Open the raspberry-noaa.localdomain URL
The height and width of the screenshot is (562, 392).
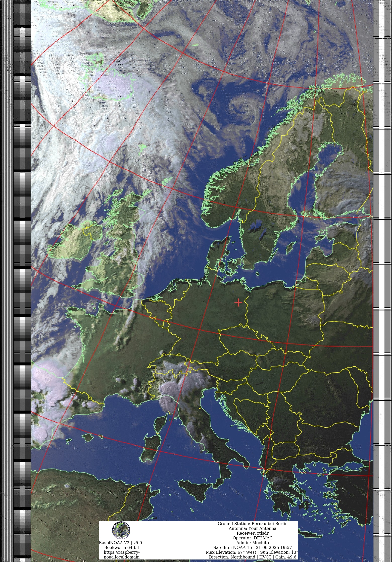pyautogui.click(x=122, y=554)
